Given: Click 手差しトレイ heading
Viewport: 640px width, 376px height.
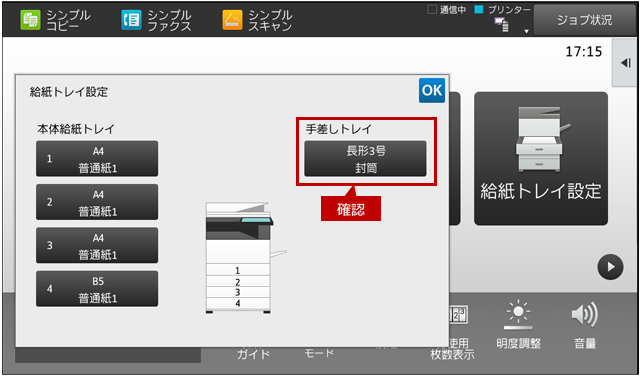Looking at the screenshot, I should point(339,129).
